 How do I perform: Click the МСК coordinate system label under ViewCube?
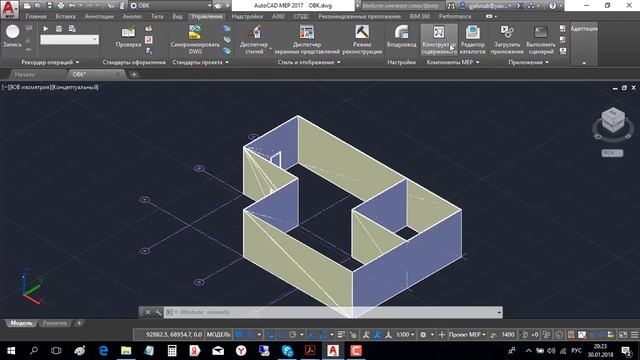click(x=612, y=153)
